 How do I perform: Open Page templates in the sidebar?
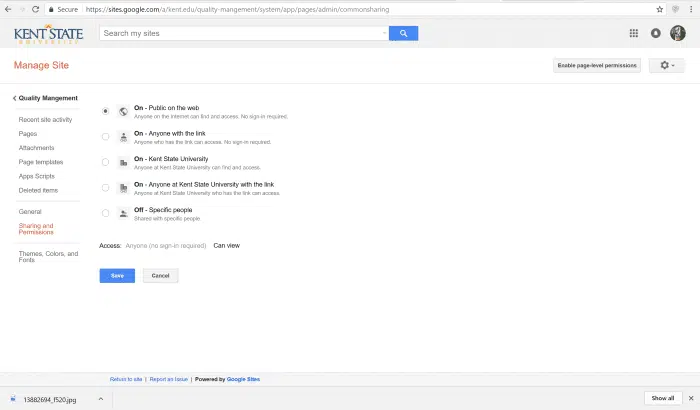pos(41,162)
